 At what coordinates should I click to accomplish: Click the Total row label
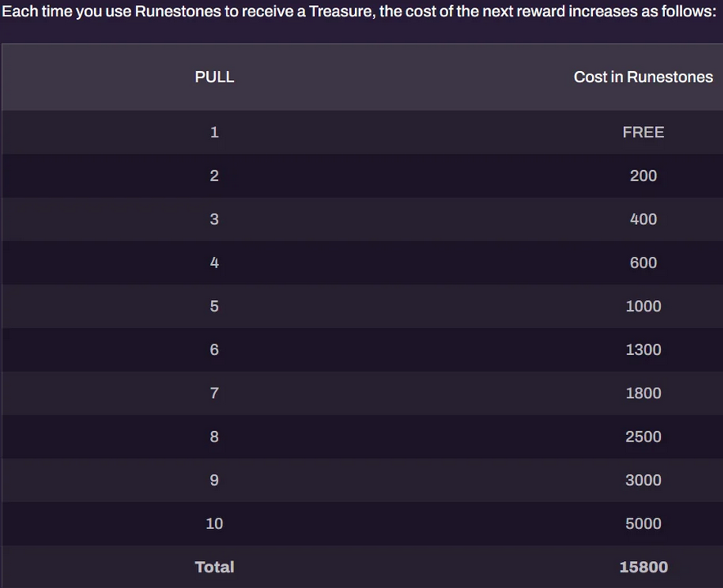click(214, 567)
